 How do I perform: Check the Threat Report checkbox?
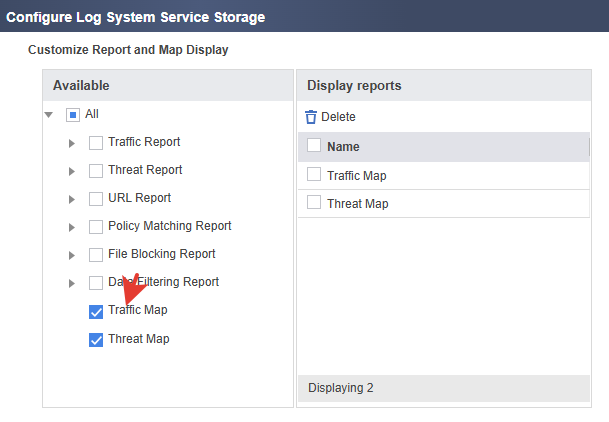(x=96, y=171)
